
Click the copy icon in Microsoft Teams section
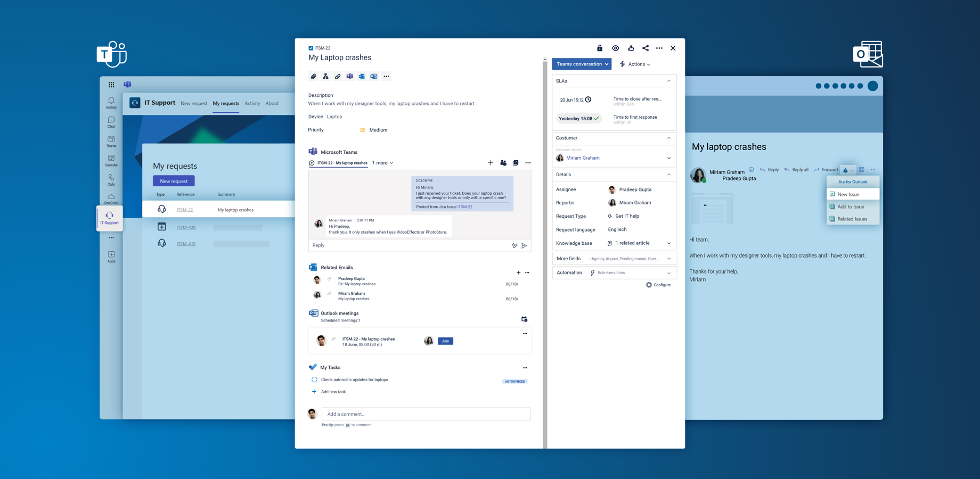(516, 163)
